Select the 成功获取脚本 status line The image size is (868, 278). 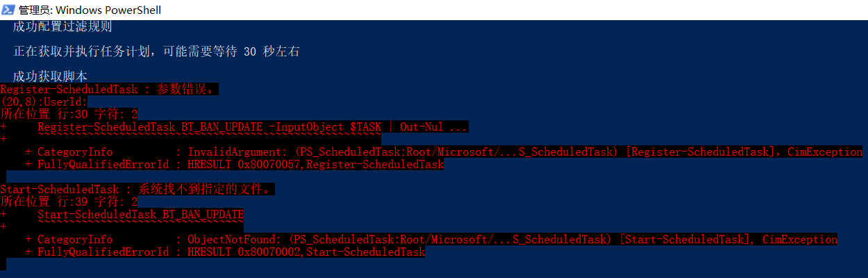tap(50, 76)
